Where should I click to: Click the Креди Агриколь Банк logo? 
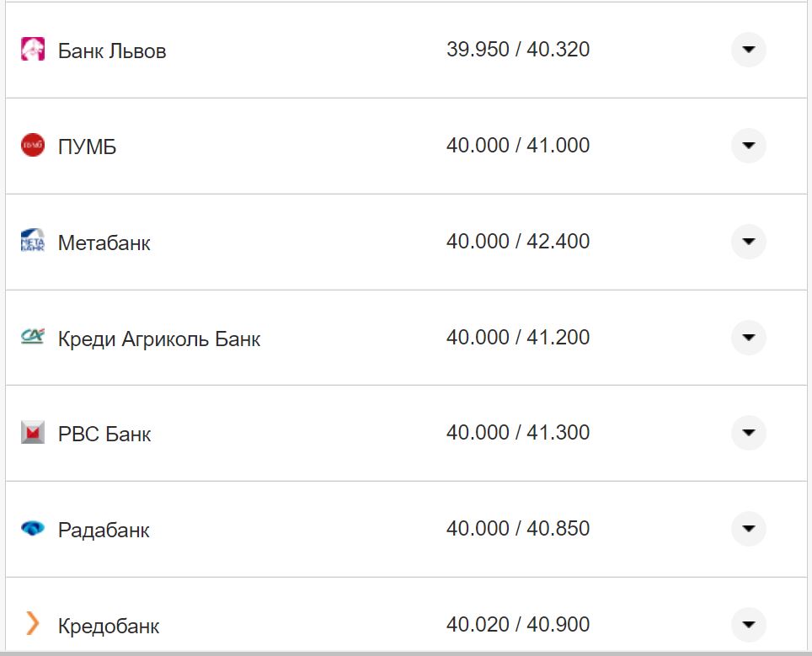[32, 338]
